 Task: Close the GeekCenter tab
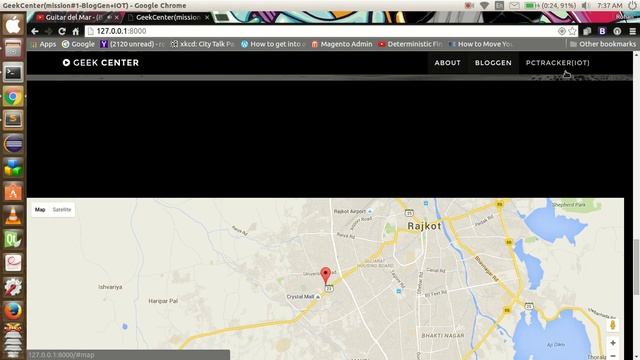coord(207,18)
